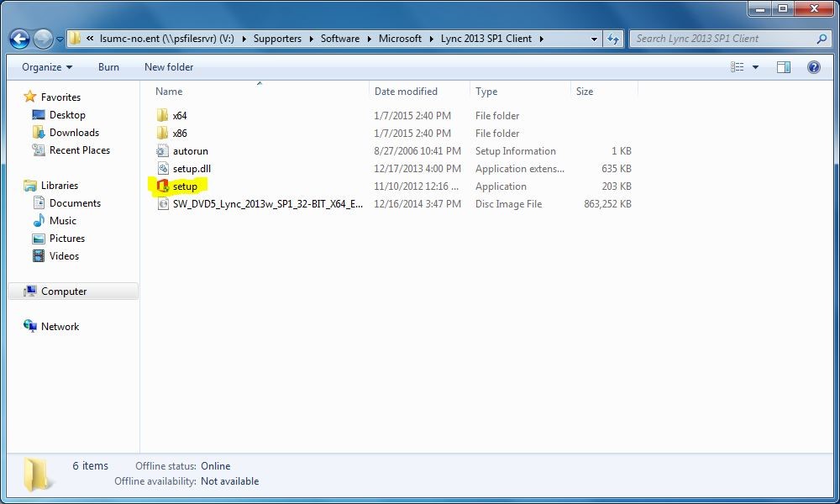Click the highlighted setup file name
This screenshot has height=504, width=840.
click(185, 186)
